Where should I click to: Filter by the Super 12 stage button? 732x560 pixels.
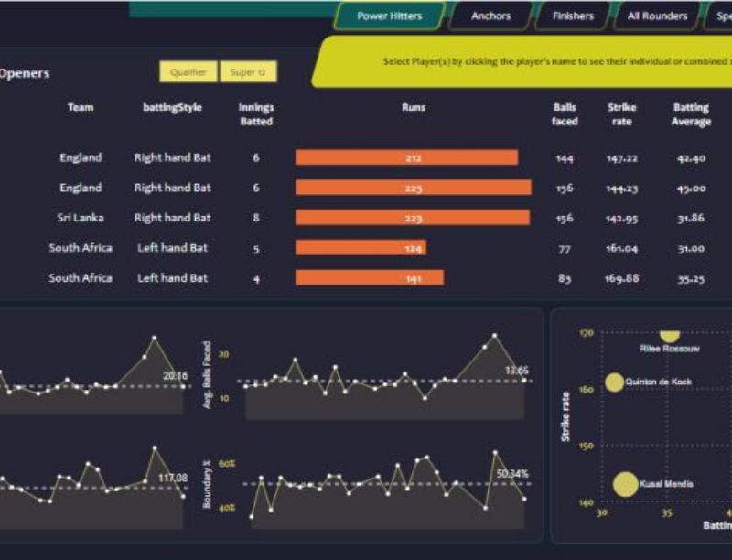coord(248,72)
